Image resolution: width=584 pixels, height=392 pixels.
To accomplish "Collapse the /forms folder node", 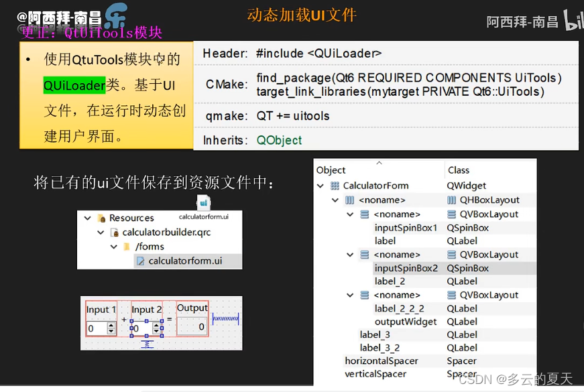I will [114, 247].
